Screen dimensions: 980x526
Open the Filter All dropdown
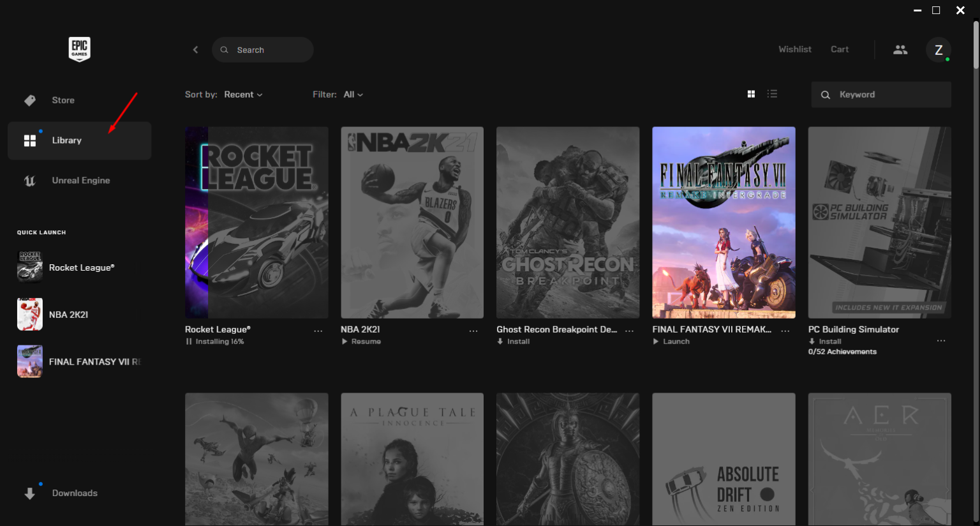pos(353,94)
